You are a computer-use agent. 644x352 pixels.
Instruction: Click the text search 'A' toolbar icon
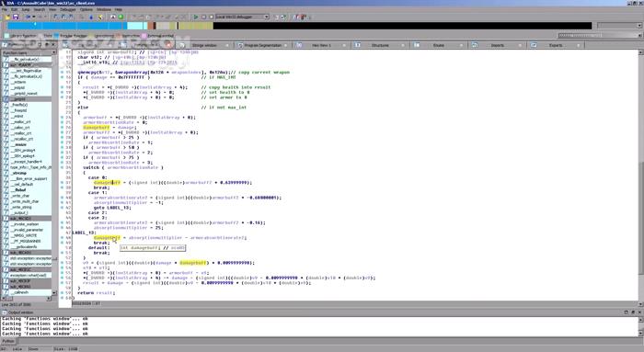[x=113, y=17]
